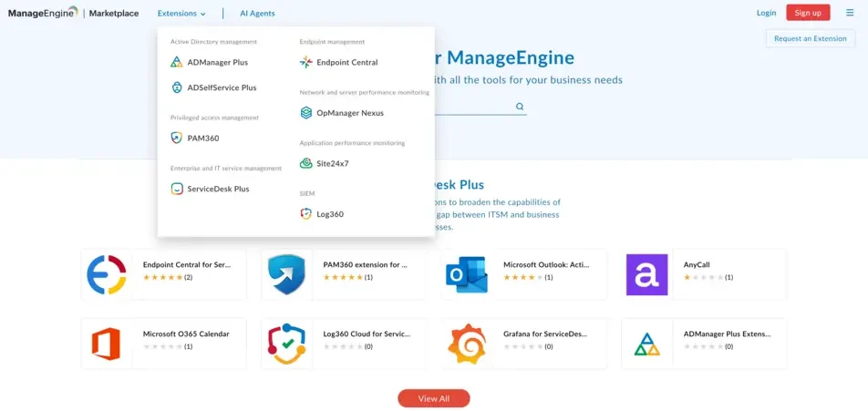This screenshot has width=868, height=411.
Task: Open Grafana for ServiceDes... card title
Action: pyautogui.click(x=545, y=334)
